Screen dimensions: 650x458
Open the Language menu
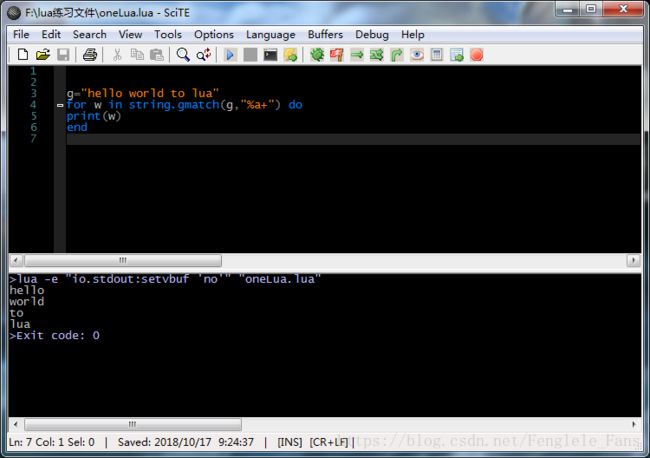[271, 34]
